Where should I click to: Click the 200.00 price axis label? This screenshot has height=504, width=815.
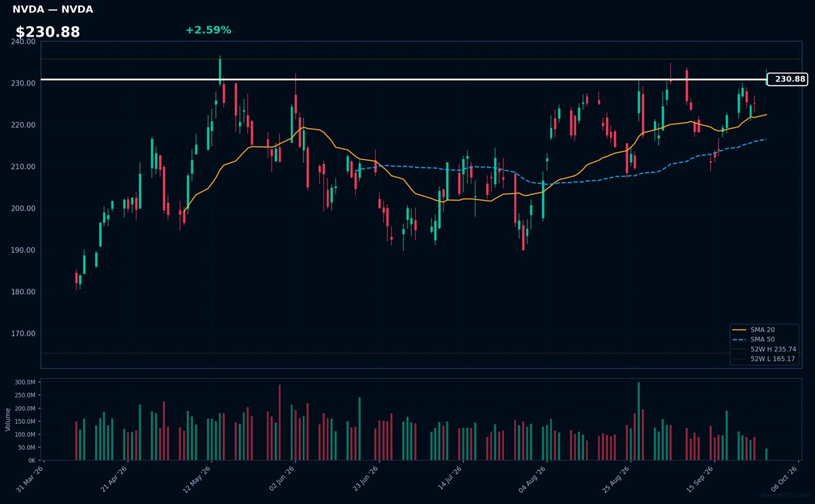24,209
